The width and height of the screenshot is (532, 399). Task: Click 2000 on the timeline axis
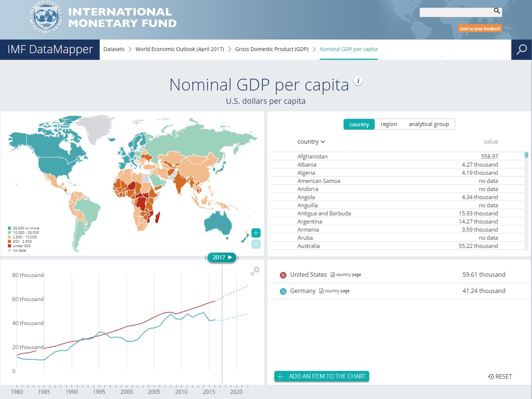127,392
